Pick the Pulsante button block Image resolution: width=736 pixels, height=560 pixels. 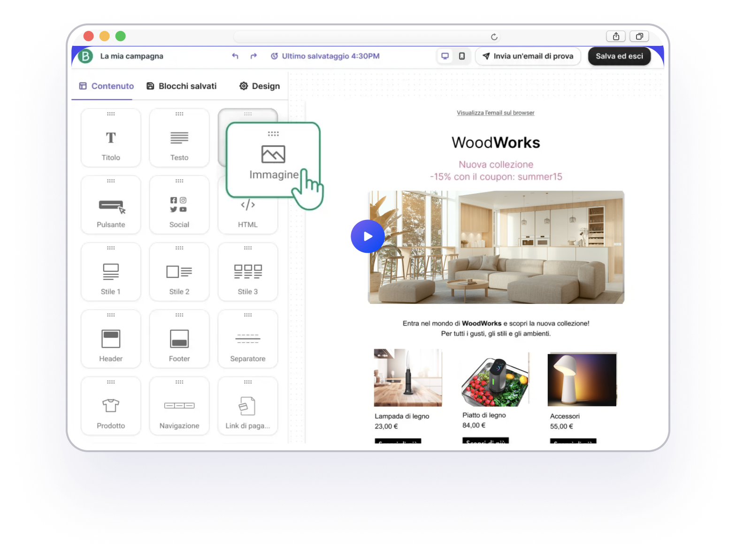pyautogui.click(x=111, y=205)
